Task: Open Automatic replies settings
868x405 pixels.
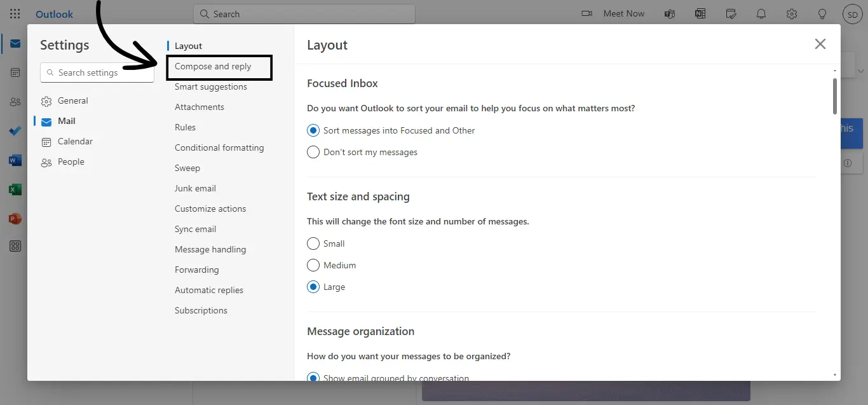Action: coord(209,290)
